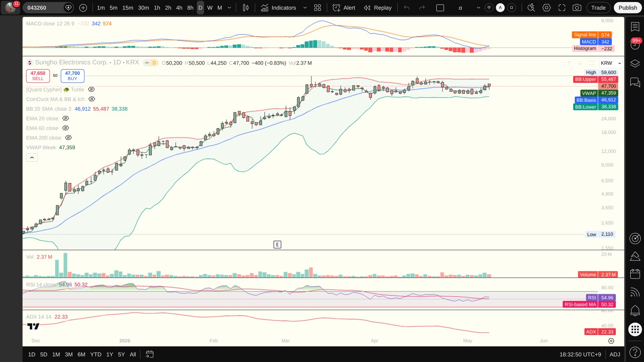
Task: Open the chats panel icon
Action: pyautogui.click(x=635, y=82)
